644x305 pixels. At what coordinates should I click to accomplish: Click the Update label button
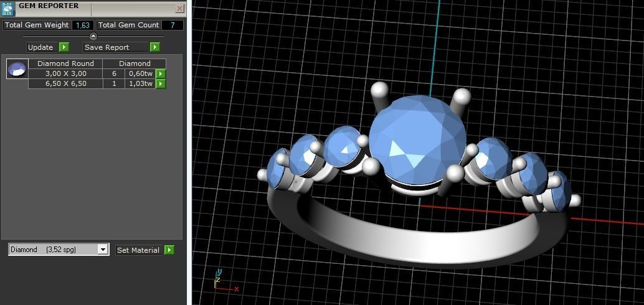[42, 47]
